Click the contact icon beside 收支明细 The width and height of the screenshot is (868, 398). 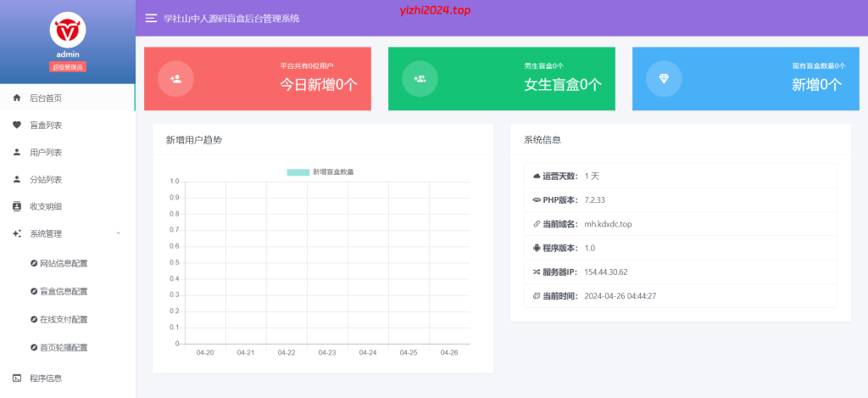point(17,206)
